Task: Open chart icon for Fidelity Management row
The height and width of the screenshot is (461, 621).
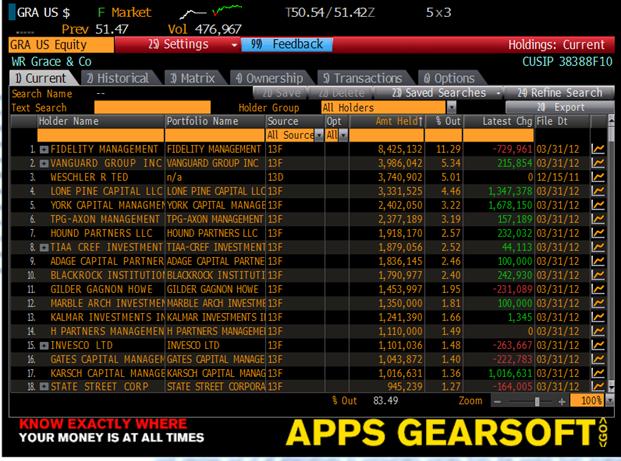Action: [x=598, y=149]
